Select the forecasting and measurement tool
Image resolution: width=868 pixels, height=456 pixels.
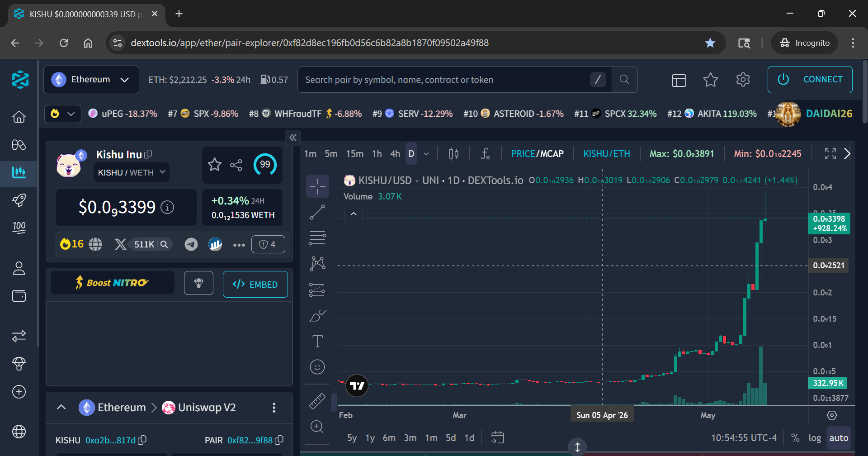coord(317,290)
